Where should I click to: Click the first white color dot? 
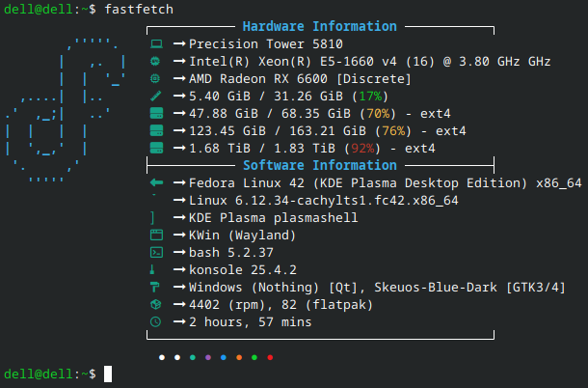click(x=162, y=357)
